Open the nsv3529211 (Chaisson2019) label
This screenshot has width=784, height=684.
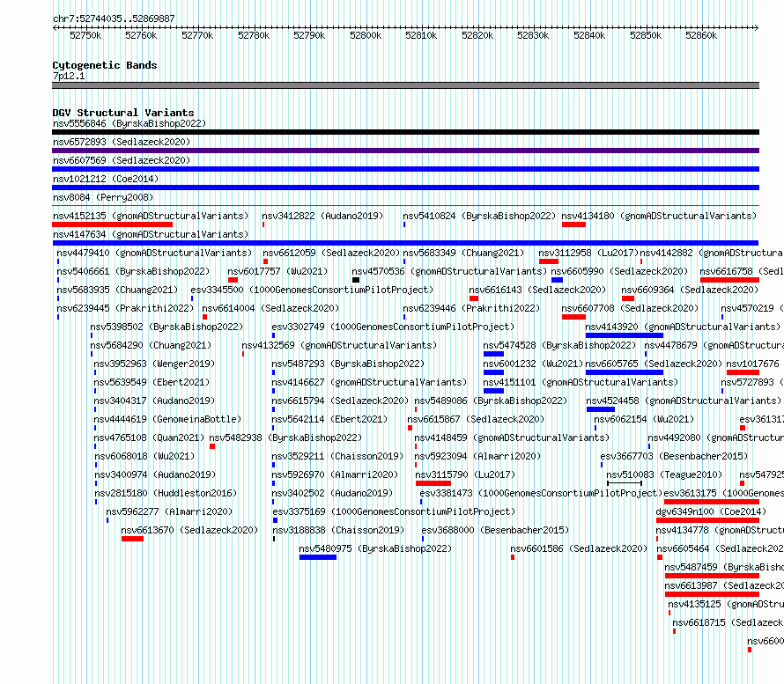pos(337,456)
